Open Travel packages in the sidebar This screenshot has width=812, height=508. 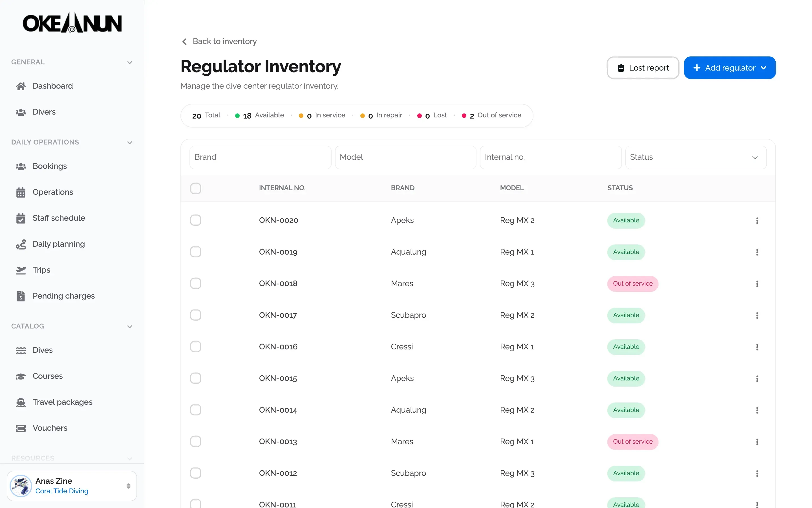(x=62, y=402)
